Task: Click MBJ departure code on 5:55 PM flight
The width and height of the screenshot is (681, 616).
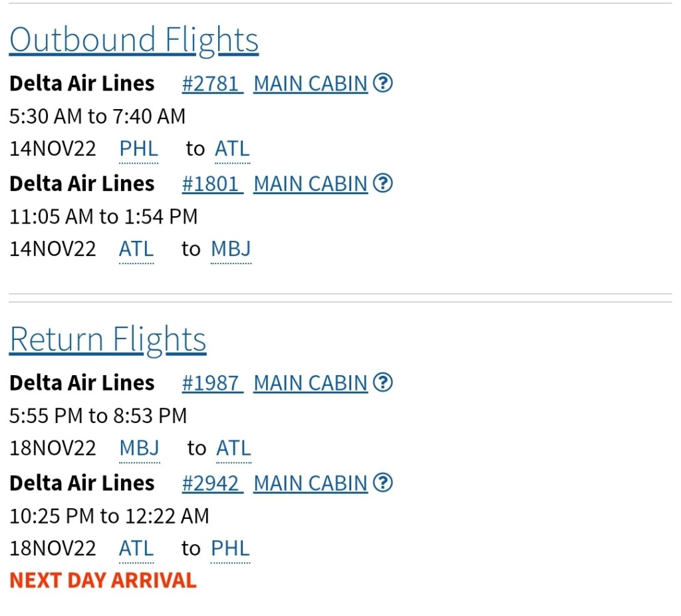Action: [x=139, y=448]
